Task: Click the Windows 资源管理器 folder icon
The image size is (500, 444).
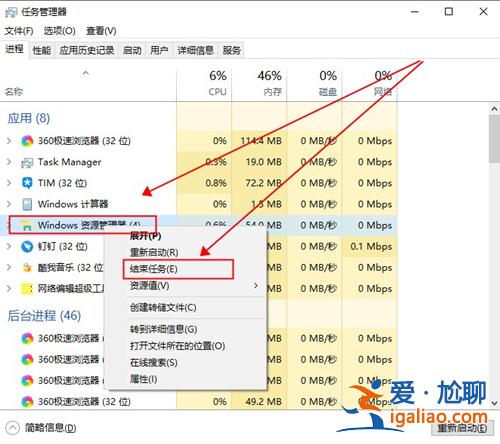Action: (26, 226)
